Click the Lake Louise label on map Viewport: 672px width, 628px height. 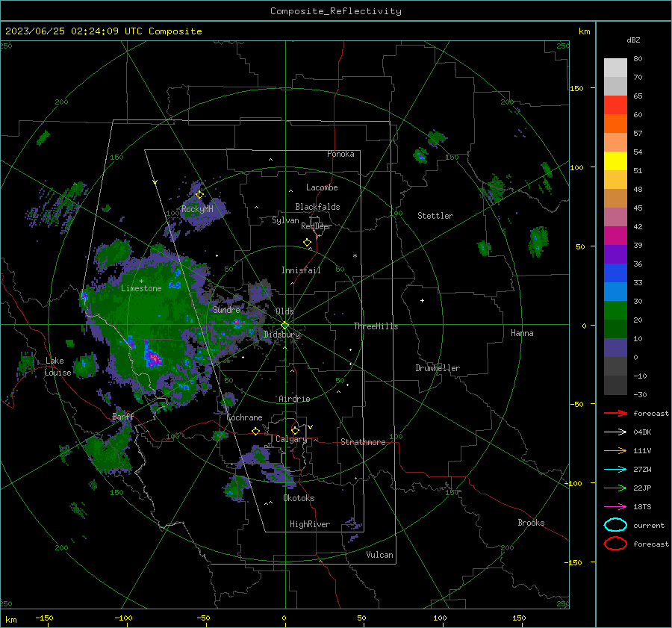click(57, 367)
